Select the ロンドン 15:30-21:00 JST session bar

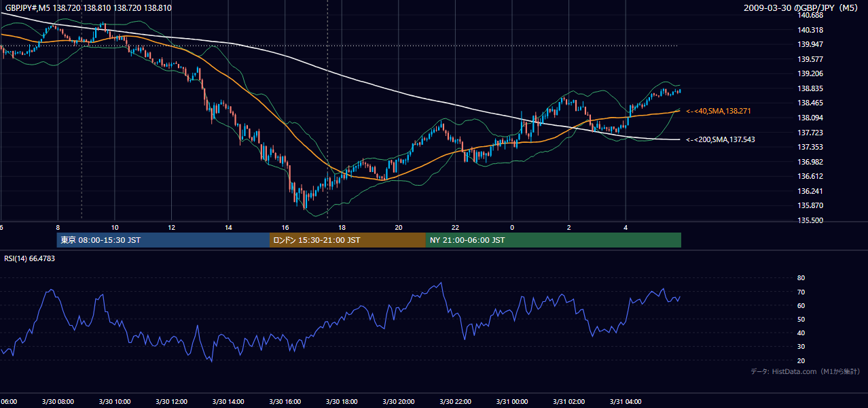coord(348,240)
